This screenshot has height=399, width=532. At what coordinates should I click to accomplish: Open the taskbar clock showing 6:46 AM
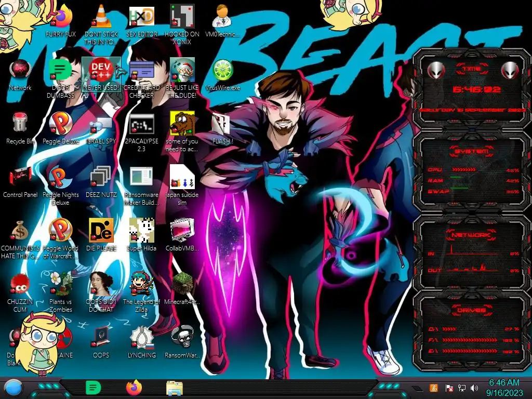click(x=504, y=388)
